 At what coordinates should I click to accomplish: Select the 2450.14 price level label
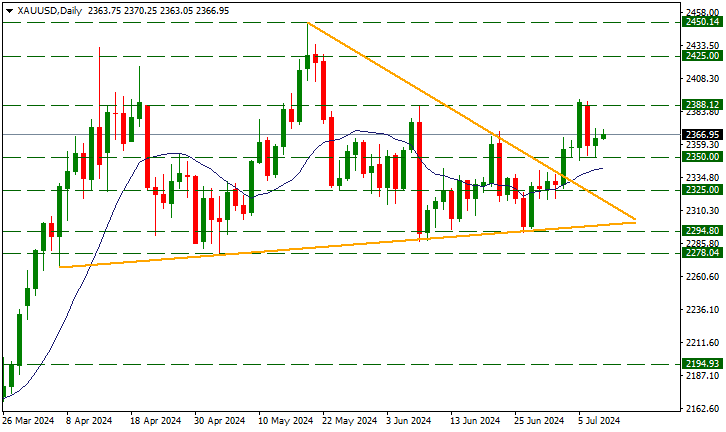point(702,22)
